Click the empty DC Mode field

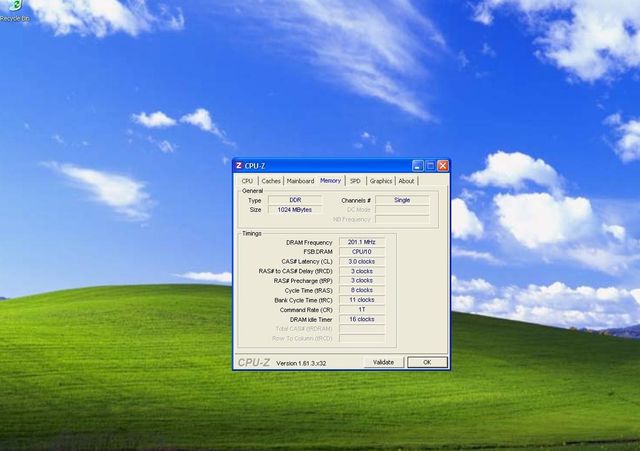tap(402, 210)
